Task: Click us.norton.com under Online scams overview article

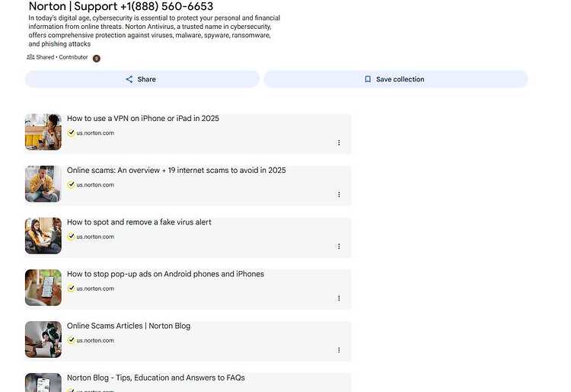Action: tap(95, 185)
